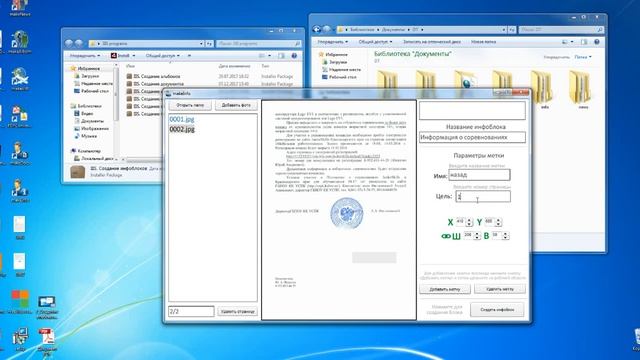The width and height of the screenshot is (640, 360).
Task: Click the Ш width spinner
Action: [x=472, y=236]
